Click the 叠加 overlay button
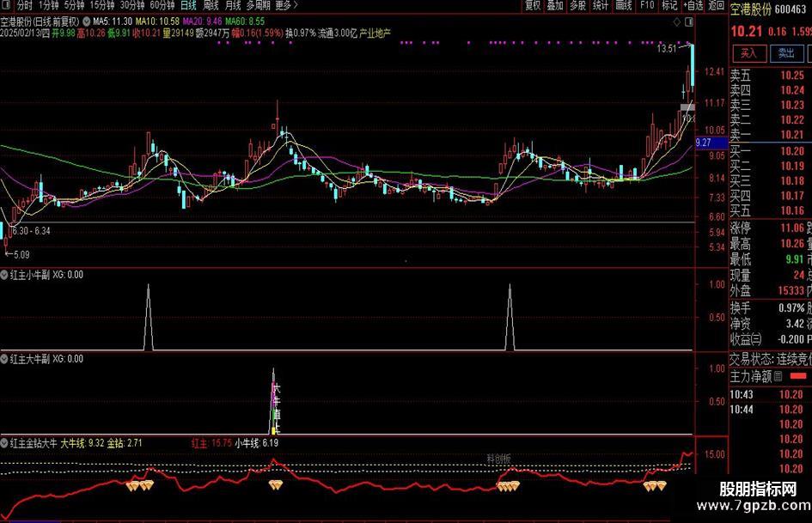The image size is (812, 523). [x=555, y=5]
